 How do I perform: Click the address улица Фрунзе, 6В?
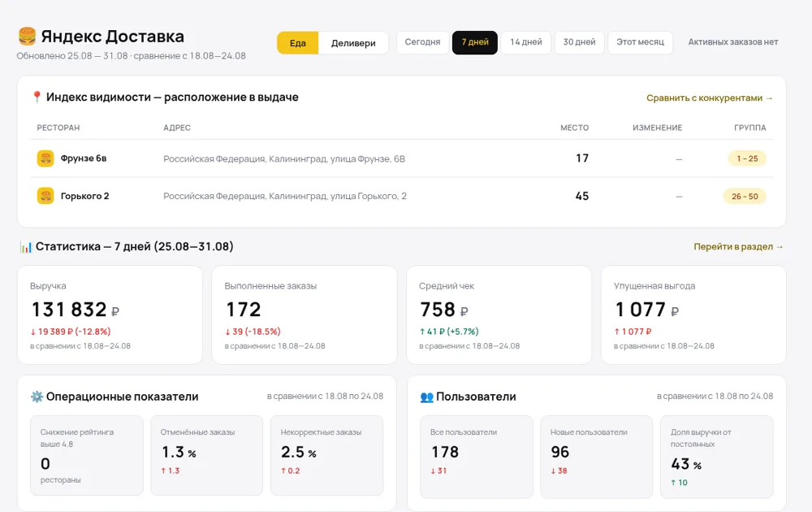pos(284,158)
